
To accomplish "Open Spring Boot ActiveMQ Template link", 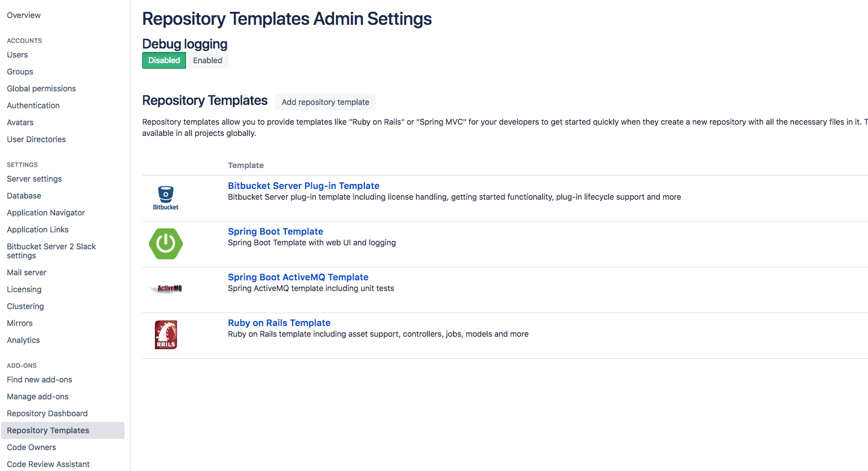I will point(298,277).
